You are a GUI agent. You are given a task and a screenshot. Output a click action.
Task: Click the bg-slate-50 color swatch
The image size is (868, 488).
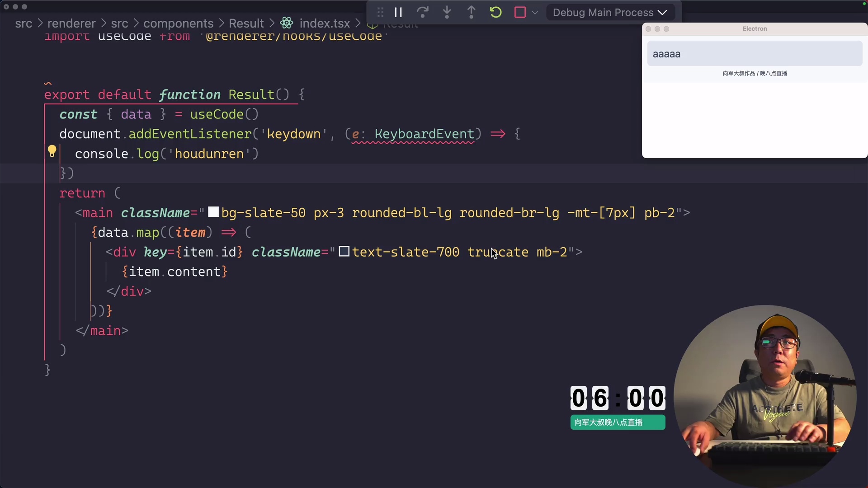point(213,212)
